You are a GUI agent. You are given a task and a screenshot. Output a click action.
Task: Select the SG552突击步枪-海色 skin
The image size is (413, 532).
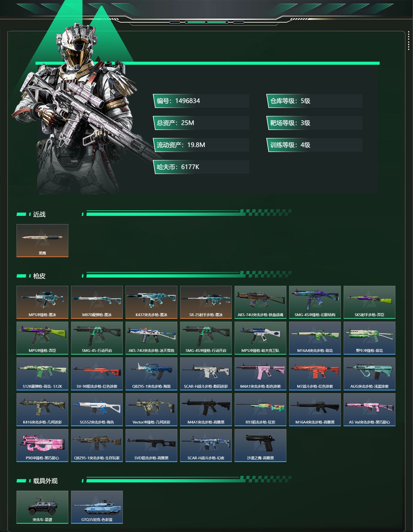coord(97,410)
